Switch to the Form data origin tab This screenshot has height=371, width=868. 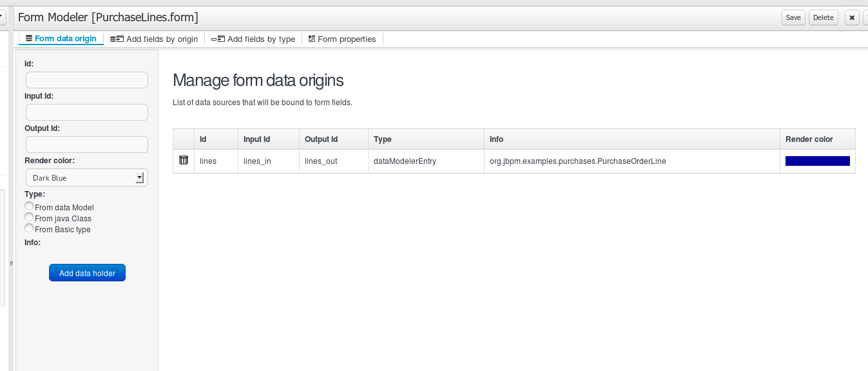tap(61, 39)
